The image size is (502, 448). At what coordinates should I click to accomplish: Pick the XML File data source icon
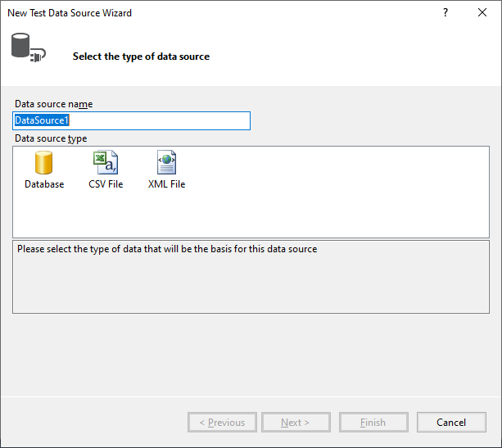click(x=166, y=162)
